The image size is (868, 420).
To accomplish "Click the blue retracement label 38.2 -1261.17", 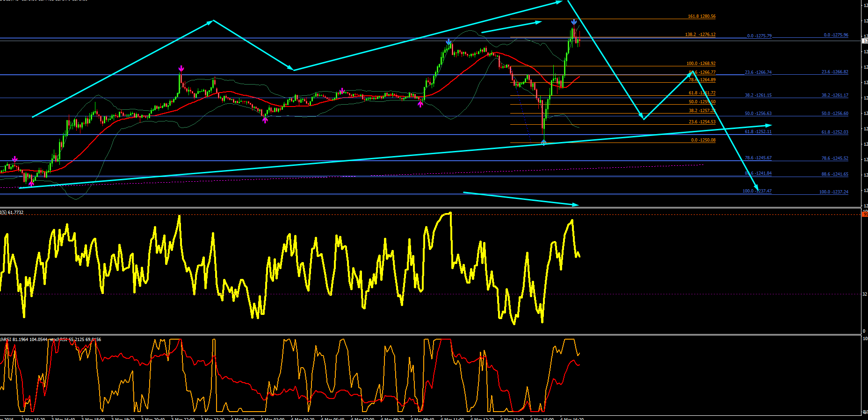I will coord(835,95).
